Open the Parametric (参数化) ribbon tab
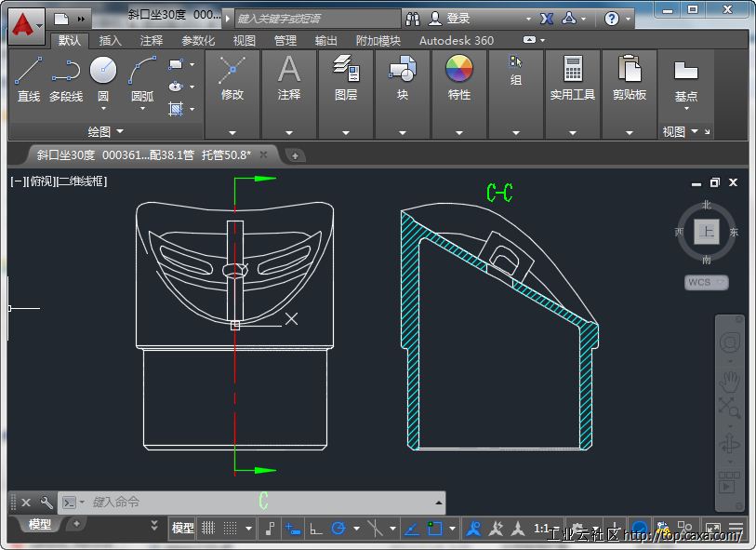Viewport: 756px width, 550px height. pyautogui.click(x=197, y=41)
